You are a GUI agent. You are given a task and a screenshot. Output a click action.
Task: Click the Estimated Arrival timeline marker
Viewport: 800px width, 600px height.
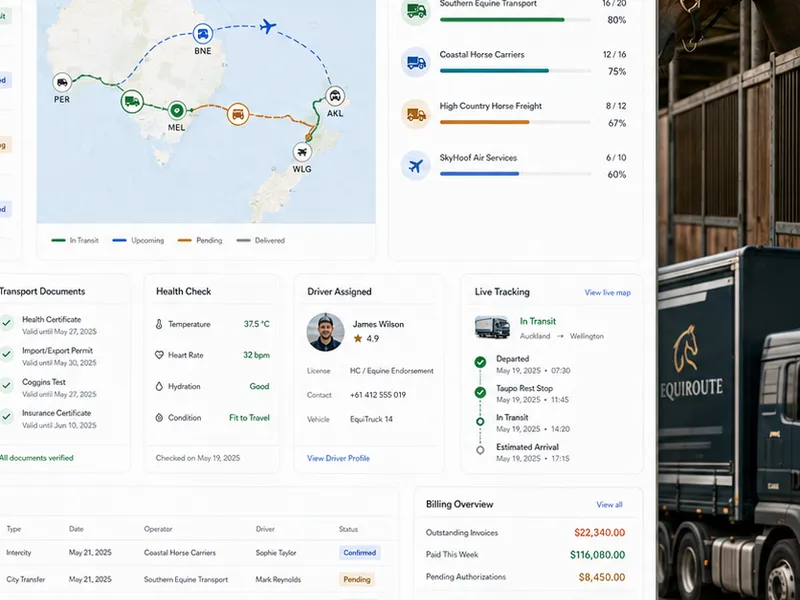tap(480, 451)
